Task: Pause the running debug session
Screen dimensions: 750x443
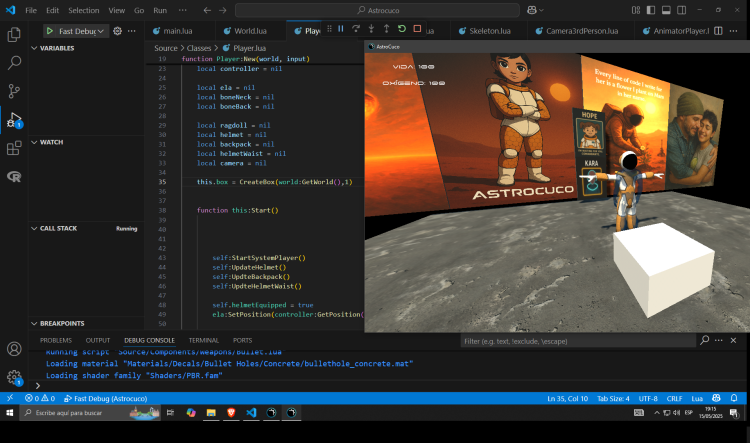Action: [x=341, y=29]
